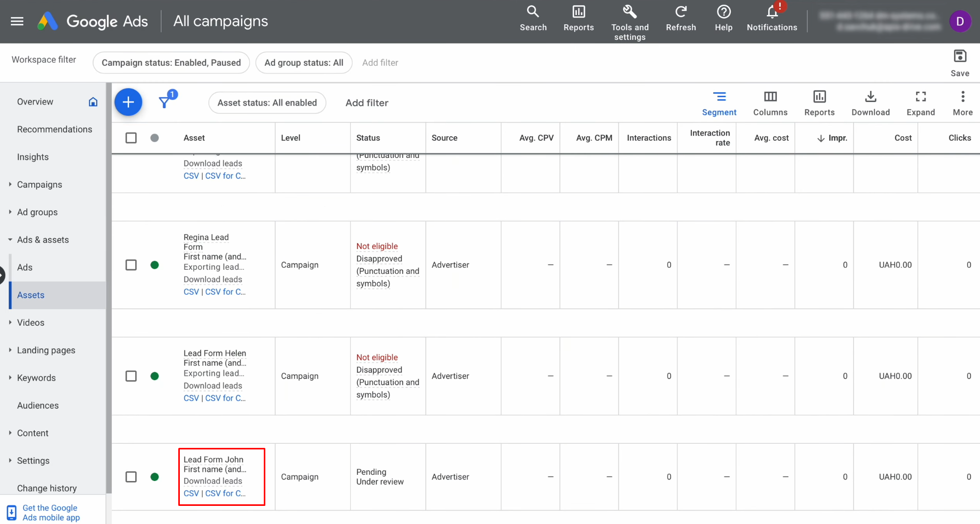The width and height of the screenshot is (980, 524).
Task: Open the Segment options
Action: [x=719, y=104]
